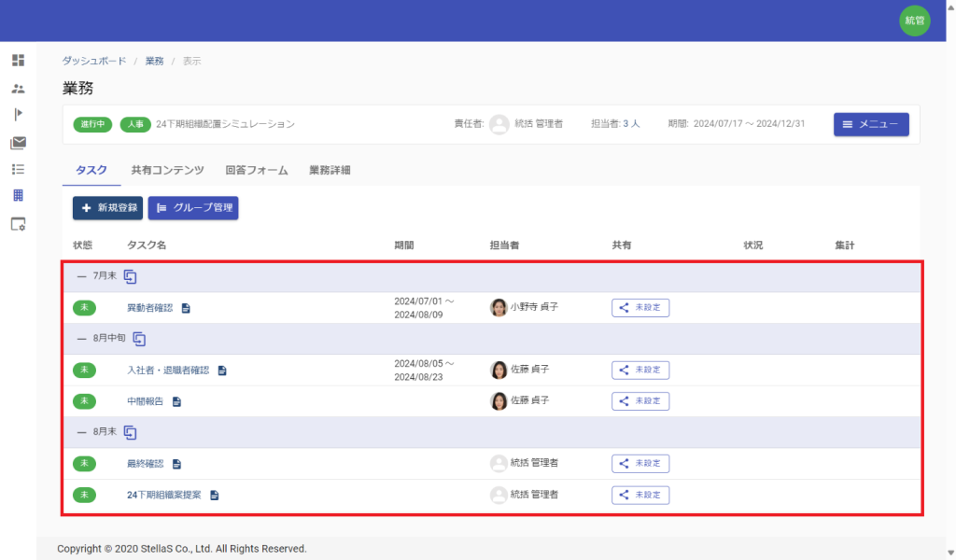Click the copy icon next to 7月末 group
Viewport: 956px width, 560px height.
pos(131,277)
